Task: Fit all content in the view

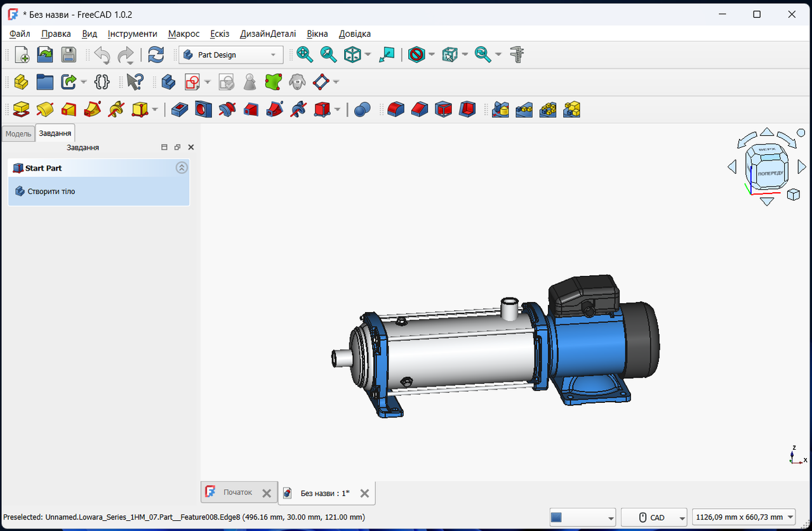Action: coord(305,55)
